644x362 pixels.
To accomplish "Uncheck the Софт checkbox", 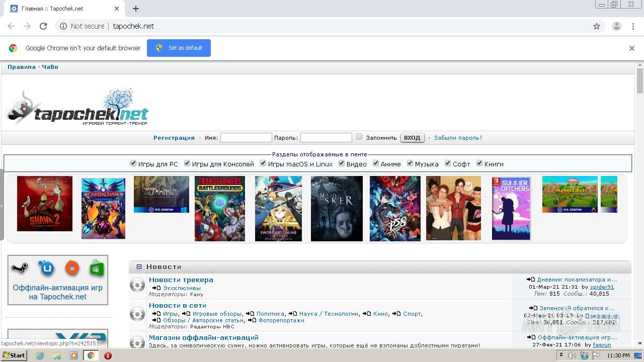I will pyautogui.click(x=448, y=163).
